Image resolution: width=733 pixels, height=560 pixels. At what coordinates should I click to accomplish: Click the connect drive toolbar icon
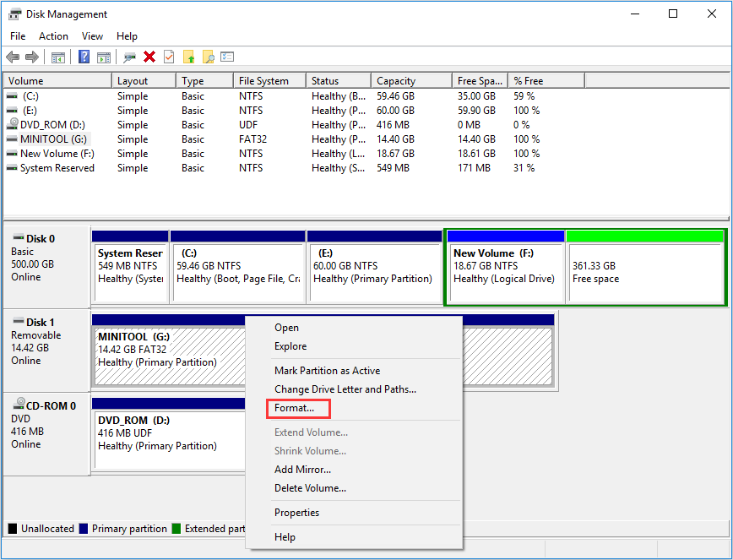point(129,57)
